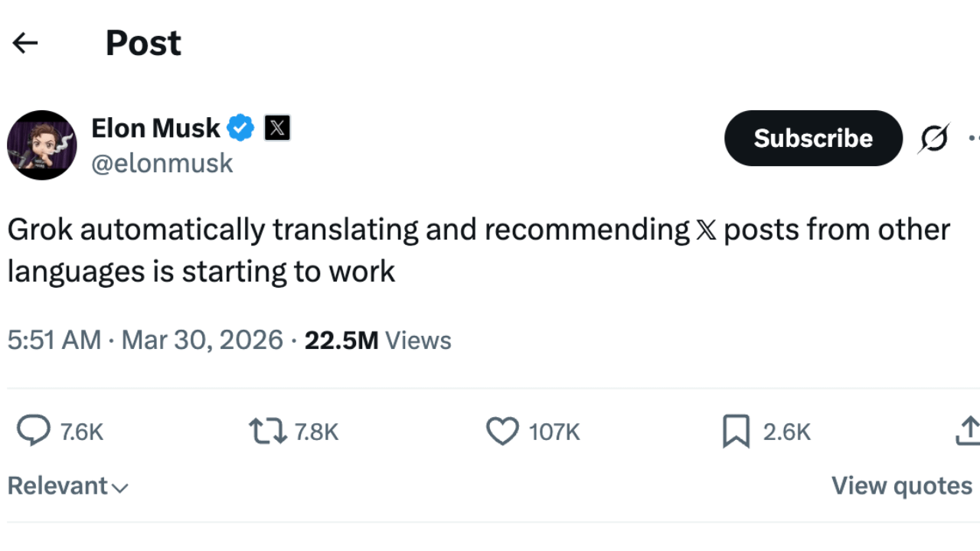Click the blue verified checkmark badge

point(241,128)
